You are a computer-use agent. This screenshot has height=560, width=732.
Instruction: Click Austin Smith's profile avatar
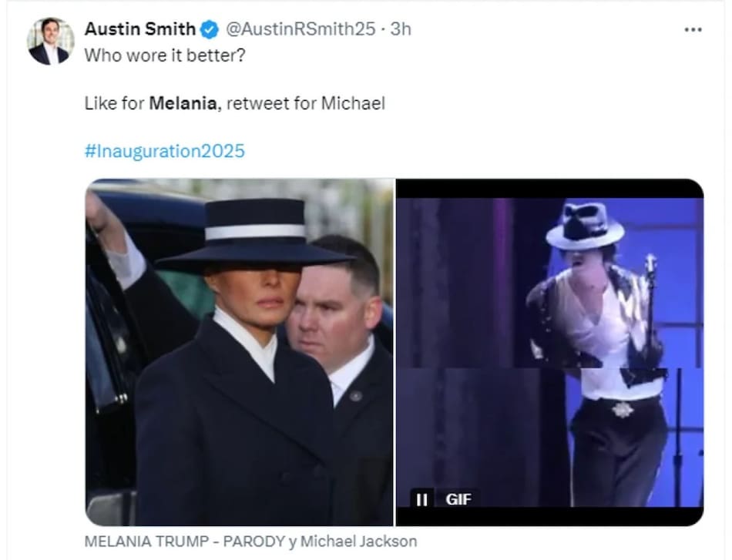pyautogui.click(x=50, y=41)
